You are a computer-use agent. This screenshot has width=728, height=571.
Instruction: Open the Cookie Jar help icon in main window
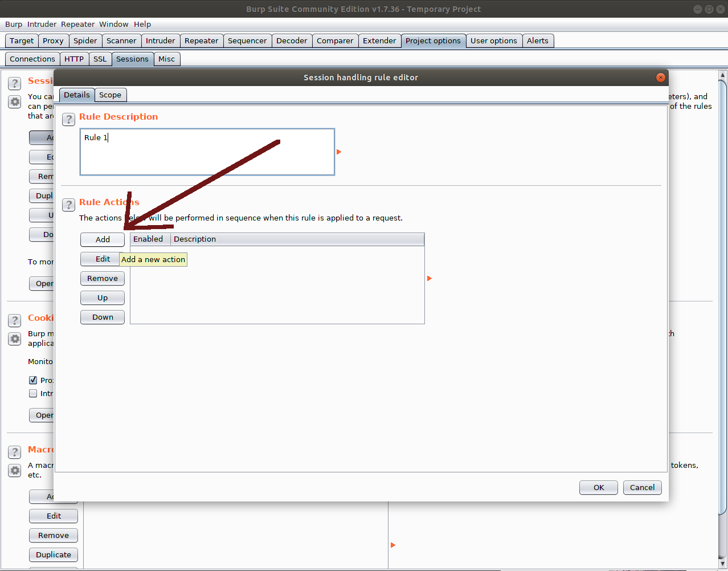[15, 320]
